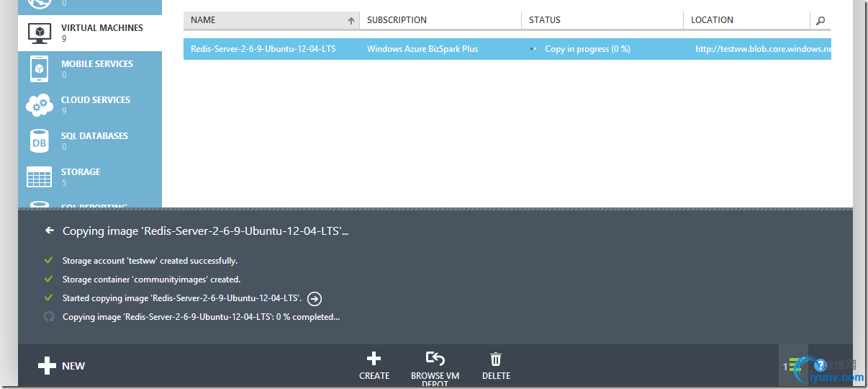The width and height of the screenshot is (868, 389).
Task: Click the testww.blob.core.windows.net location URL
Action: point(763,49)
